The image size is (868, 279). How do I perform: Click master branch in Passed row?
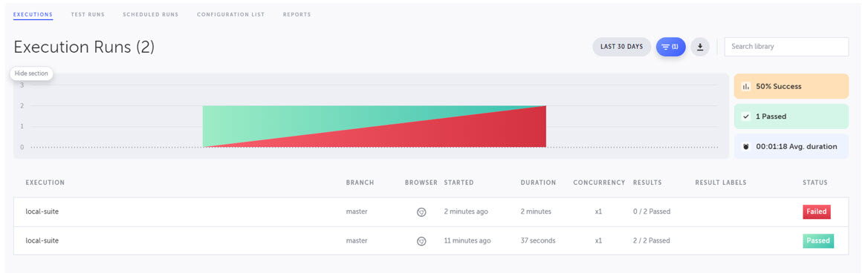[357, 241]
